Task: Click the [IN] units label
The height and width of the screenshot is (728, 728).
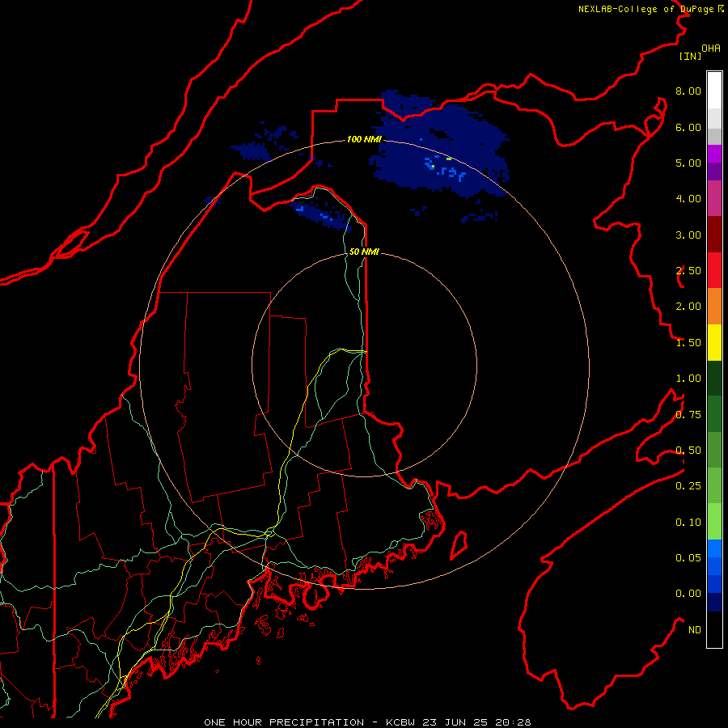Action: pos(690,56)
